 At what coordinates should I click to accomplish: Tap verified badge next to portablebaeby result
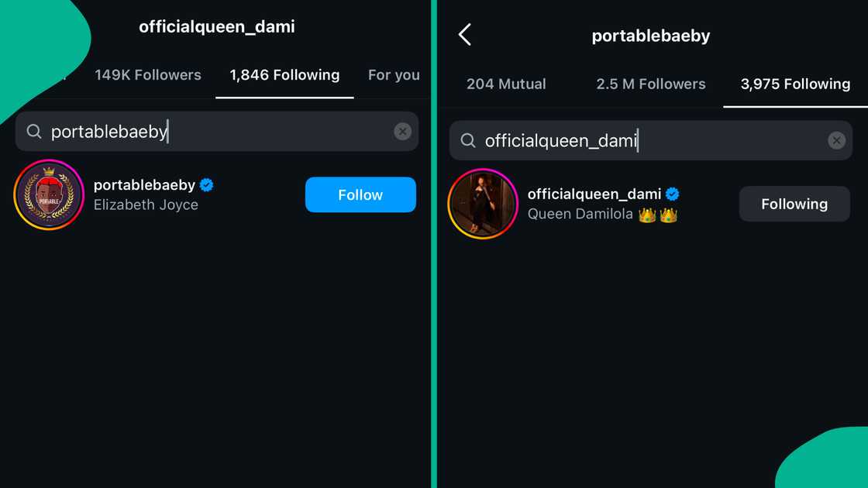coord(207,185)
